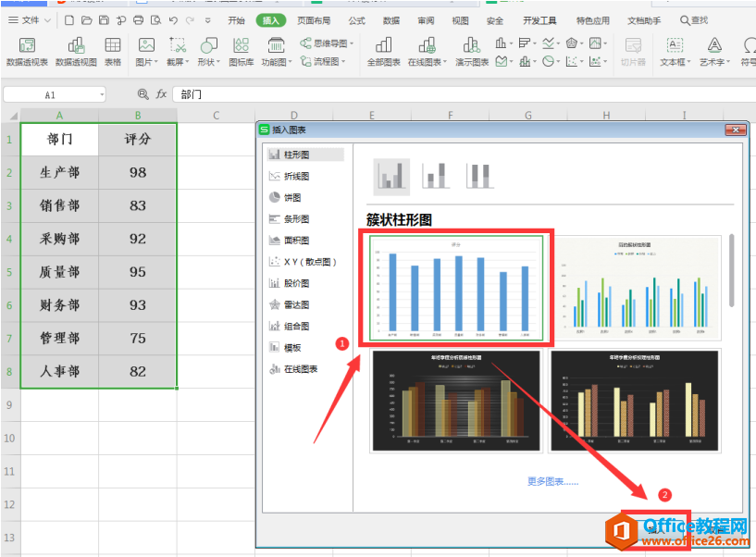Click the New document icon
This screenshot has height=557, width=756.
click(x=69, y=20)
